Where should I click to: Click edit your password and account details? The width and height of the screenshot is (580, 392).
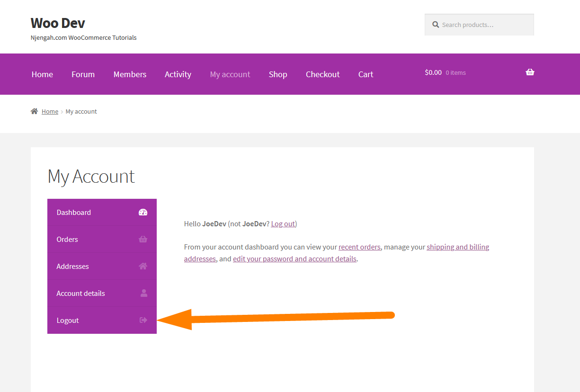tap(294, 258)
